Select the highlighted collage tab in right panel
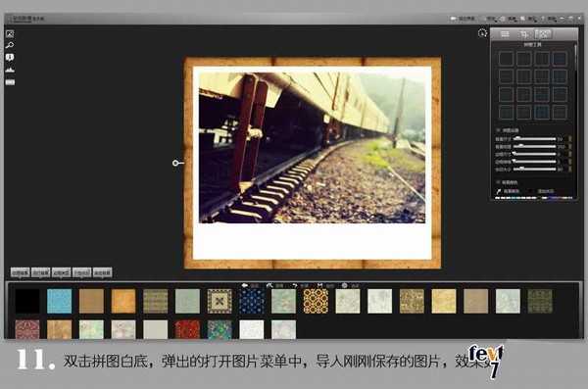The height and width of the screenshot is (389, 588). click(x=543, y=34)
